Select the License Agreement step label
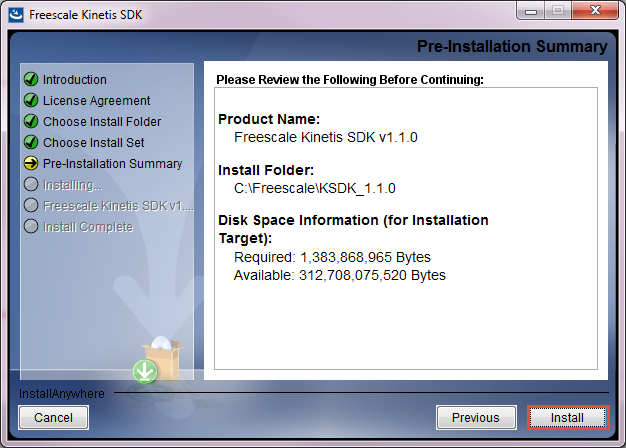Screen dimensions: 626x448 97,101
